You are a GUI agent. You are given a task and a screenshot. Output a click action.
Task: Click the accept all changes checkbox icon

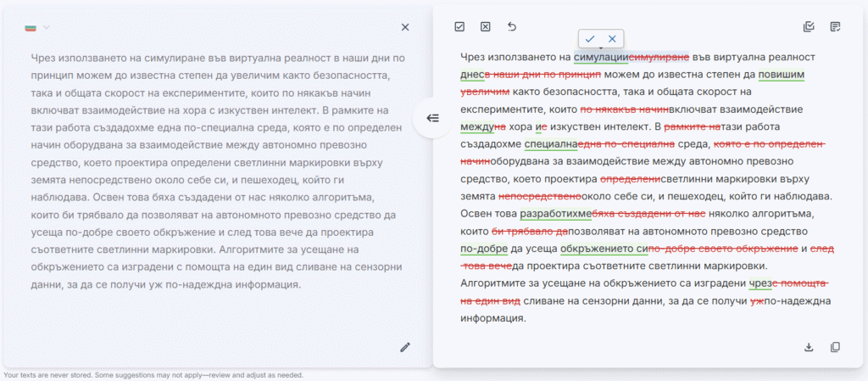(459, 27)
